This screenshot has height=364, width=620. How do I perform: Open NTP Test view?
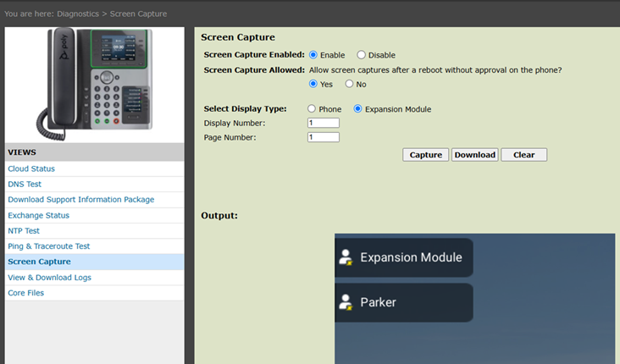[x=24, y=231]
